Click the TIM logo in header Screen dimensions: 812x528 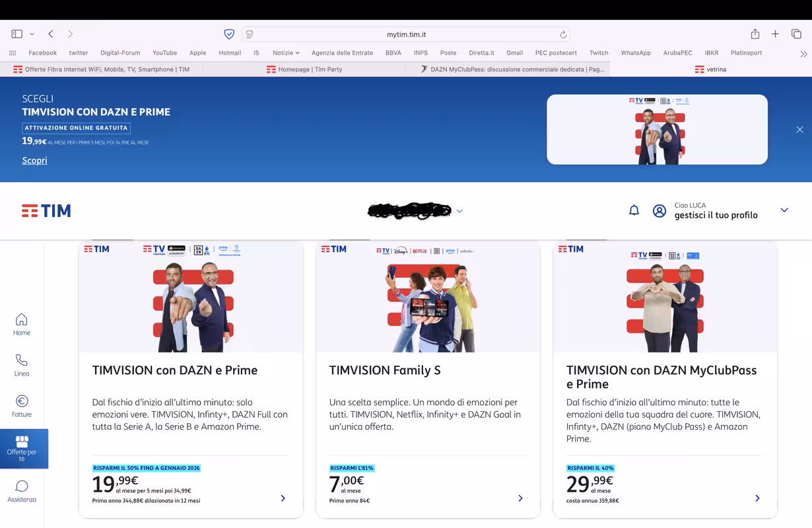pos(46,211)
